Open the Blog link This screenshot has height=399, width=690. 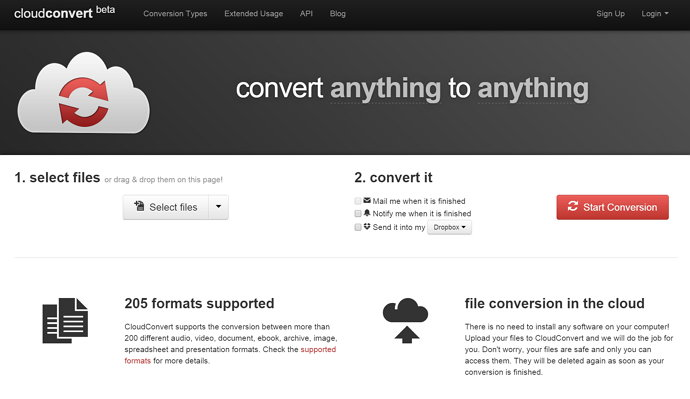[338, 14]
